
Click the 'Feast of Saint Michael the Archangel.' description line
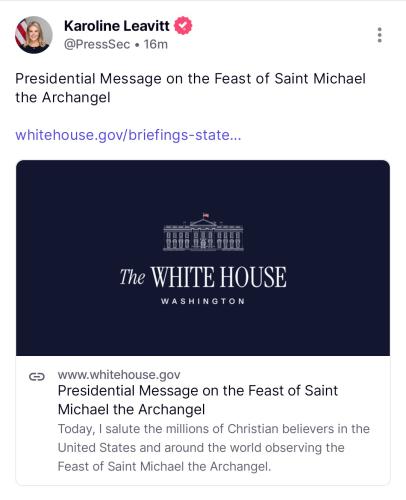[x=164, y=466]
